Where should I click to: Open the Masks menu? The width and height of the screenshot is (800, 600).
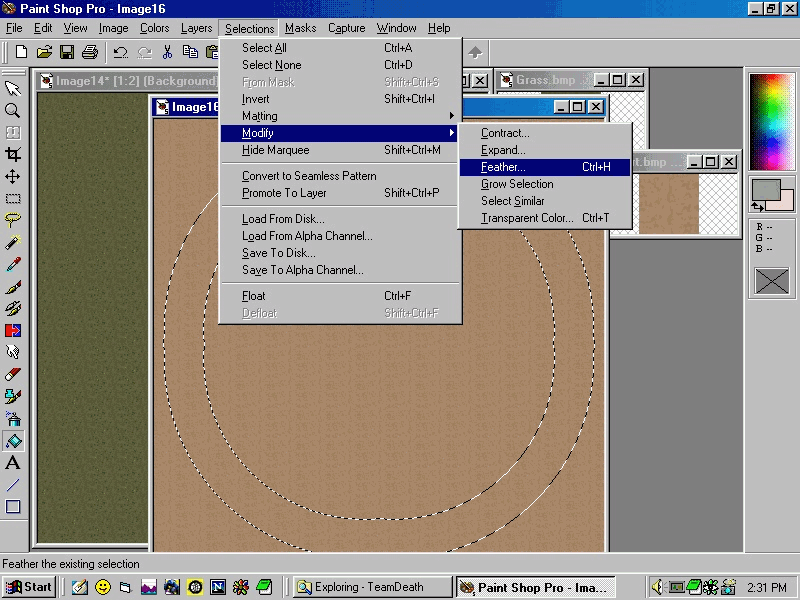[300, 28]
